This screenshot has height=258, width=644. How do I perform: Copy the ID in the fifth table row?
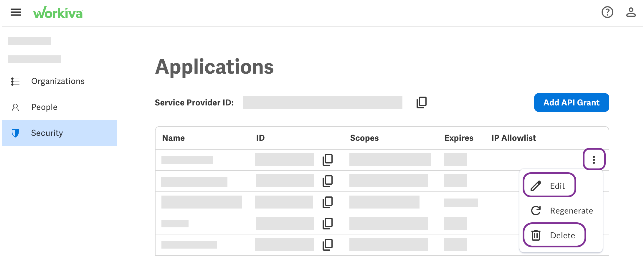pos(328,244)
